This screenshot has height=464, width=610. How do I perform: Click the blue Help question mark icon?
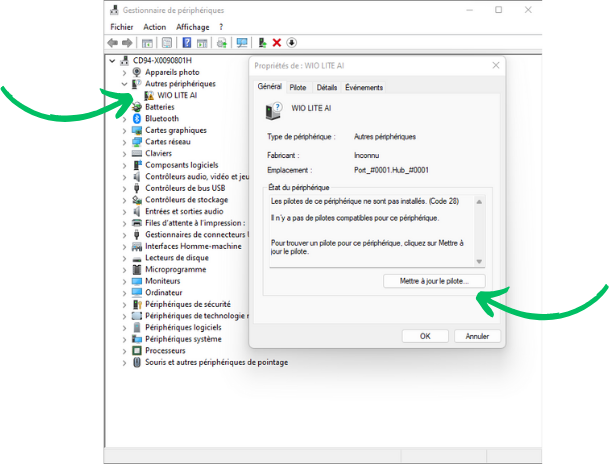(x=187, y=43)
